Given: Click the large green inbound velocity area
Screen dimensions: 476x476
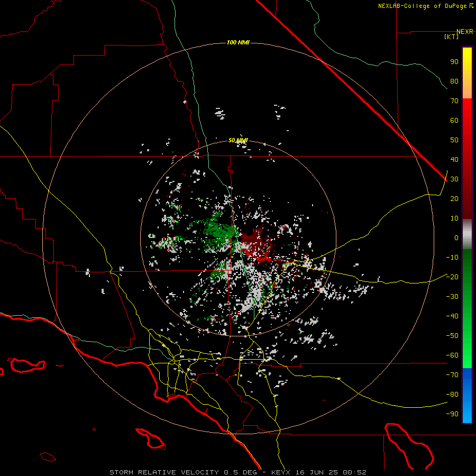Looking at the screenshot, I should click(218, 232).
